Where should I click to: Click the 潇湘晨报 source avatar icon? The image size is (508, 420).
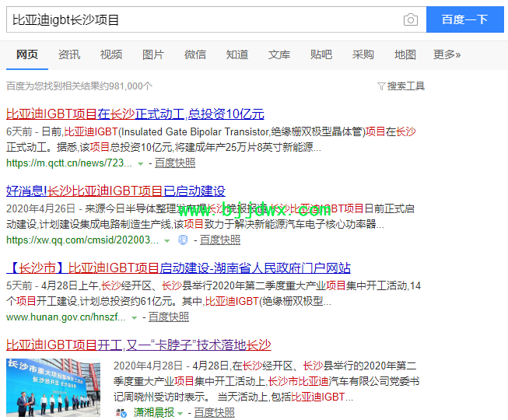tap(121, 412)
